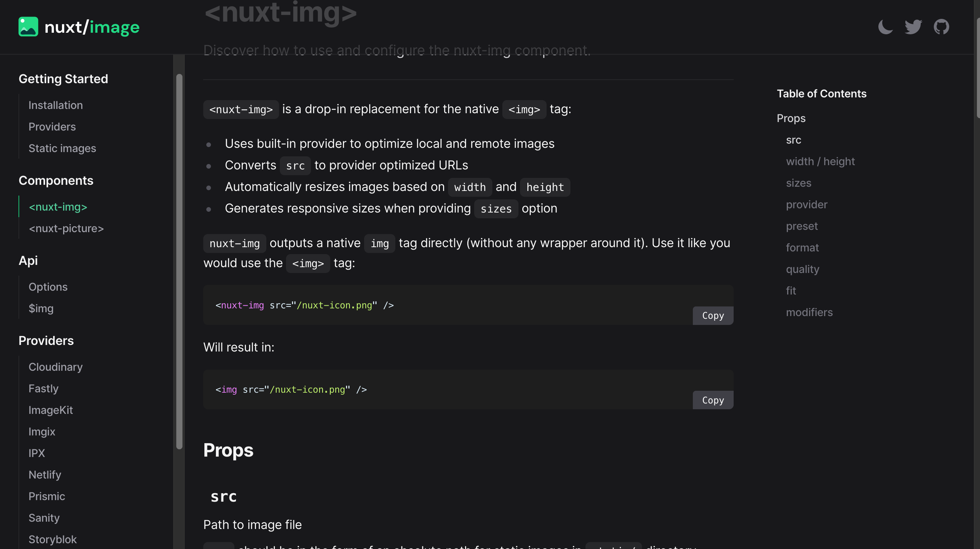The height and width of the screenshot is (549, 980).
Task: Copy the nuxt-img code snippet
Action: point(712,315)
